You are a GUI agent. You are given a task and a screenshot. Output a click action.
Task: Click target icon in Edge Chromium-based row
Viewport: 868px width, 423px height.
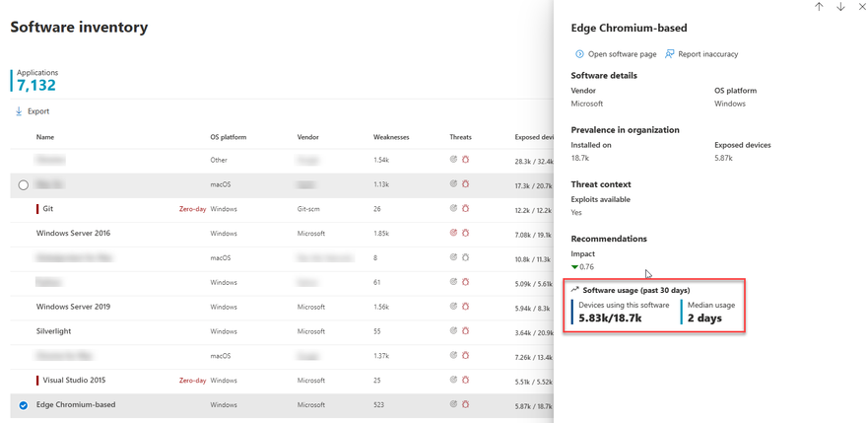(453, 404)
